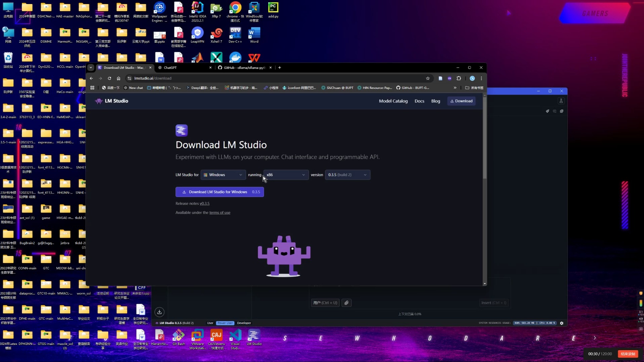
Task: Bookmark the page with the star icon
Action: (x=428, y=78)
